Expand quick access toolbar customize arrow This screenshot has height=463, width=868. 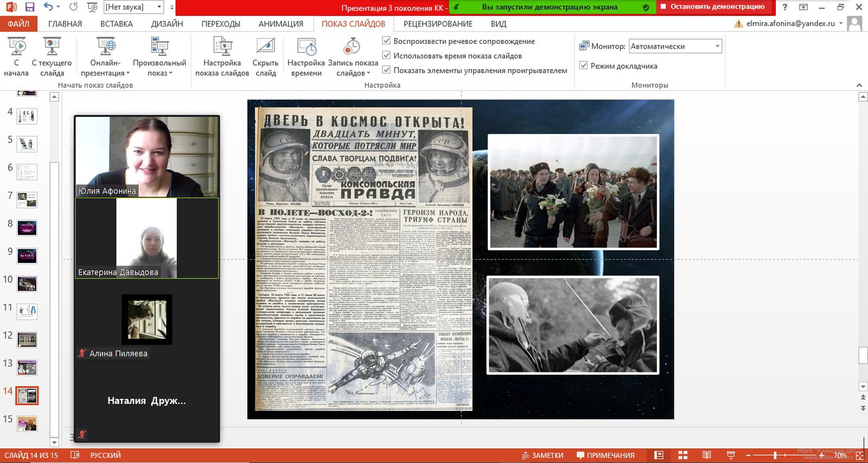click(x=172, y=7)
